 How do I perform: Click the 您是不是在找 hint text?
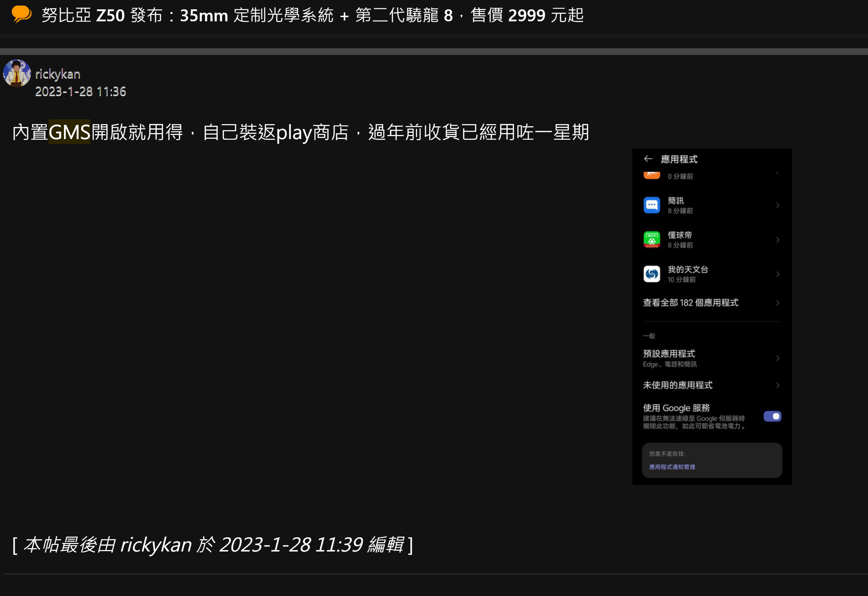pyautogui.click(x=667, y=454)
